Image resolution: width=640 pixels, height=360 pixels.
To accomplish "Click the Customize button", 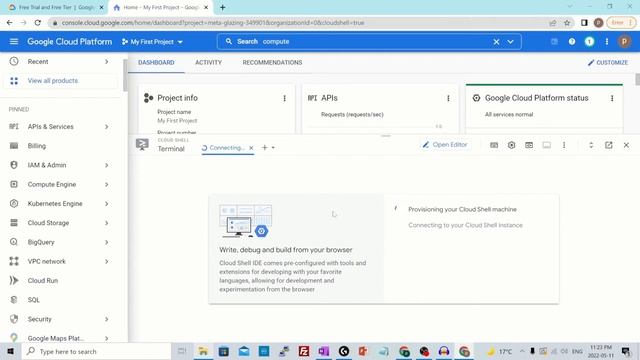I will (608, 62).
